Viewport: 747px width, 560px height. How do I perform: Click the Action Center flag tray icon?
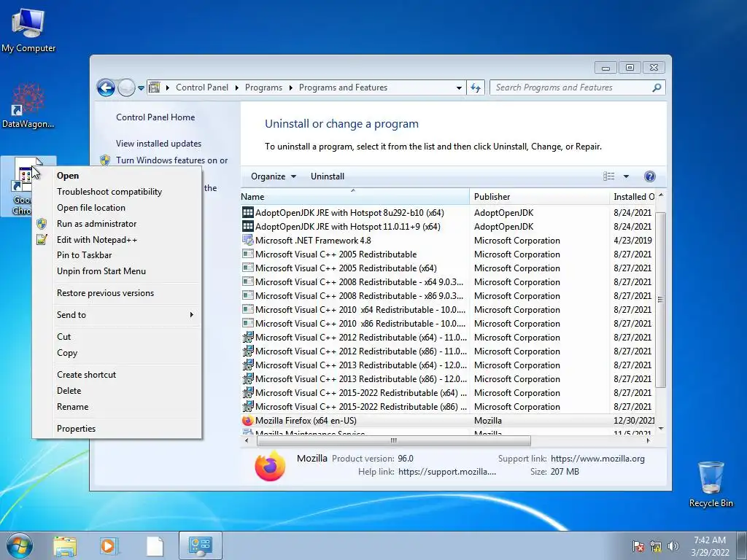638,546
